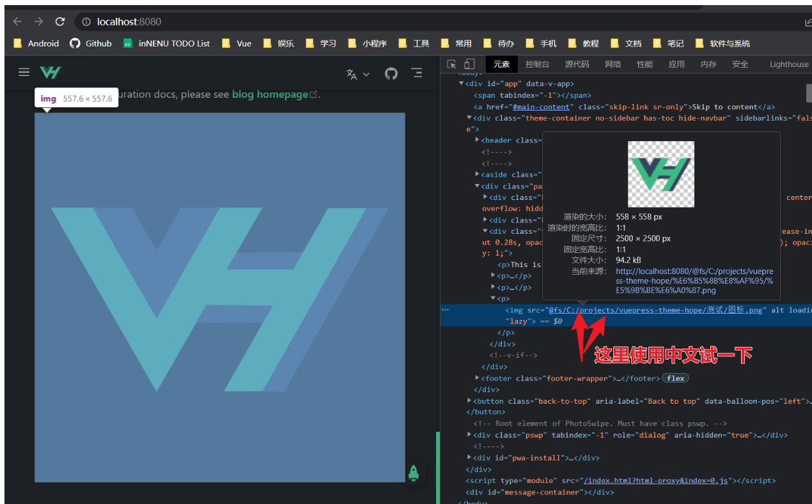Open the hamburger sidebar menu
Viewport: 812px width, 504px height.
coord(24,73)
